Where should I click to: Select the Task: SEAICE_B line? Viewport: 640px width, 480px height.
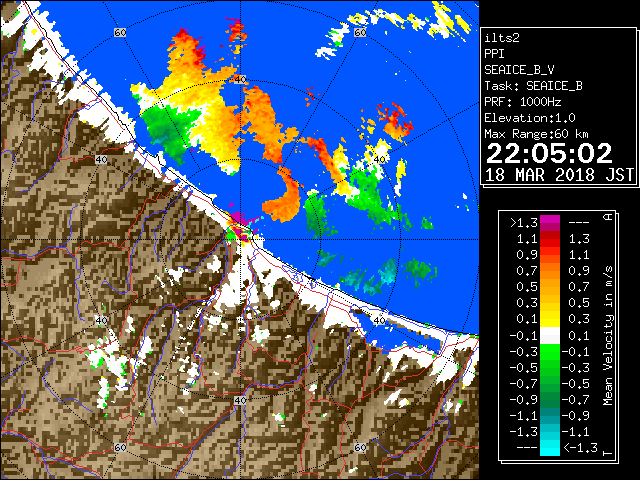(x=533, y=86)
